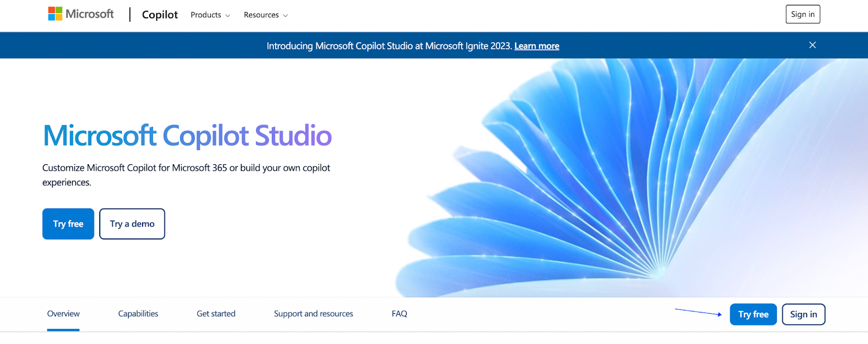The height and width of the screenshot is (344, 868).
Task: Expand the Products dropdown menu
Action: coord(210,15)
